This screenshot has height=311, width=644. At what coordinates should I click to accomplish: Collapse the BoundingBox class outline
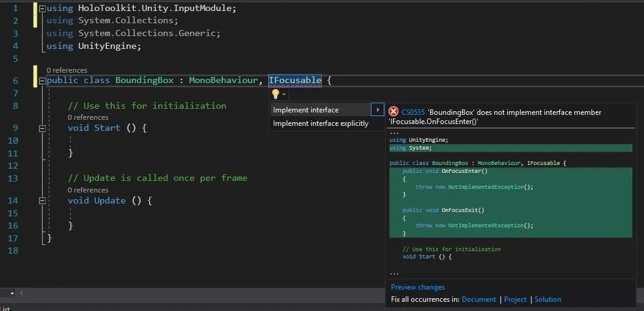pyautogui.click(x=42, y=81)
